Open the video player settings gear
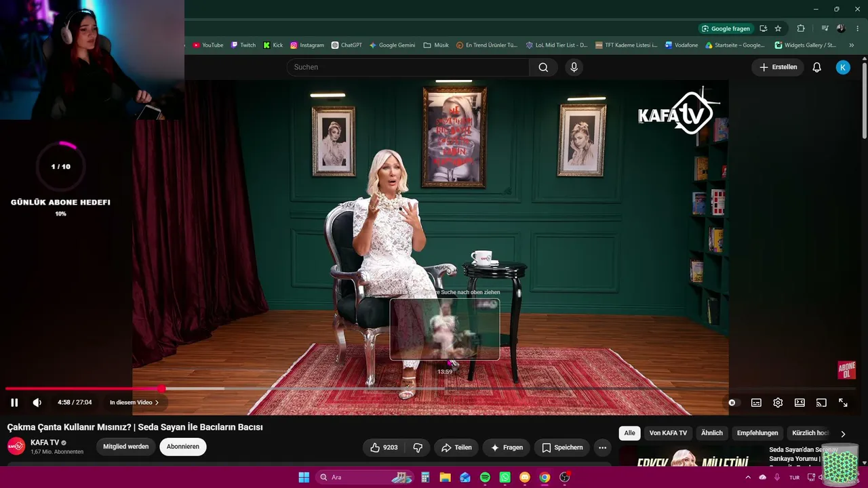The width and height of the screenshot is (868, 488). pos(778,403)
